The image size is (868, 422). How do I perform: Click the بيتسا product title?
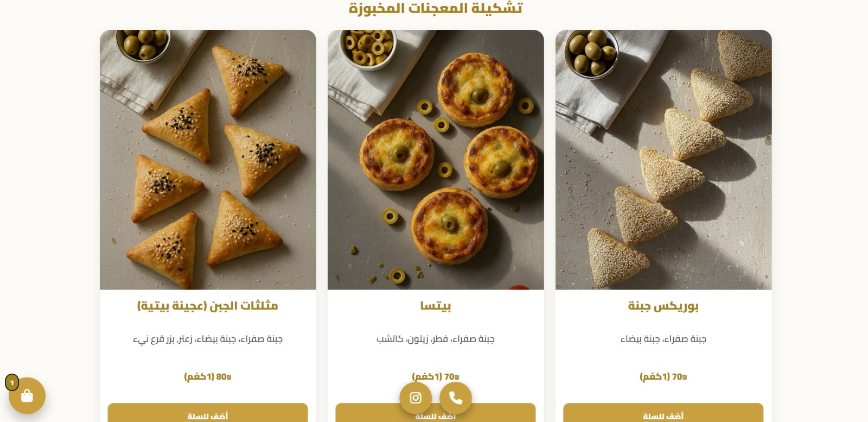click(x=436, y=306)
